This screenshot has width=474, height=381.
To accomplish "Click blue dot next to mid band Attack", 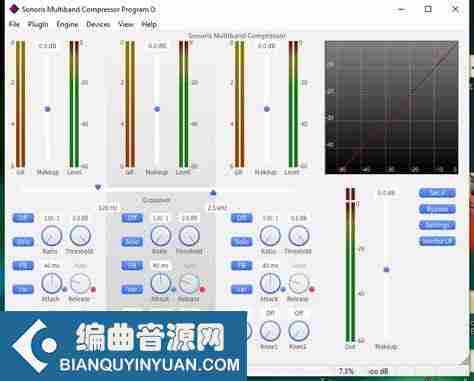I will coord(174,289).
